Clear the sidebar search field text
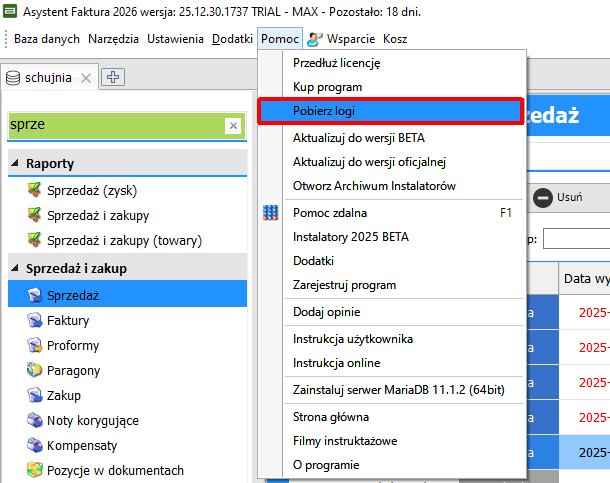The image size is (610, 483). pos(233,125)
